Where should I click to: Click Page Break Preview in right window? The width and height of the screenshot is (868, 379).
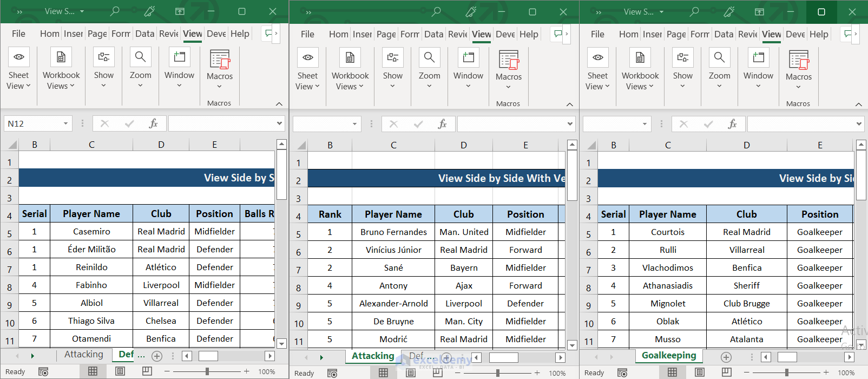coord(726,373)
